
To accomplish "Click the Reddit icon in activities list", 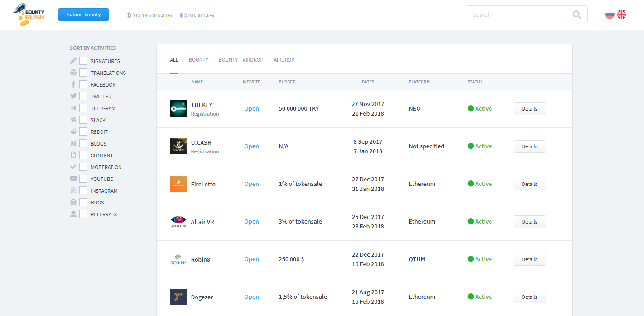I will click(73, 131).
